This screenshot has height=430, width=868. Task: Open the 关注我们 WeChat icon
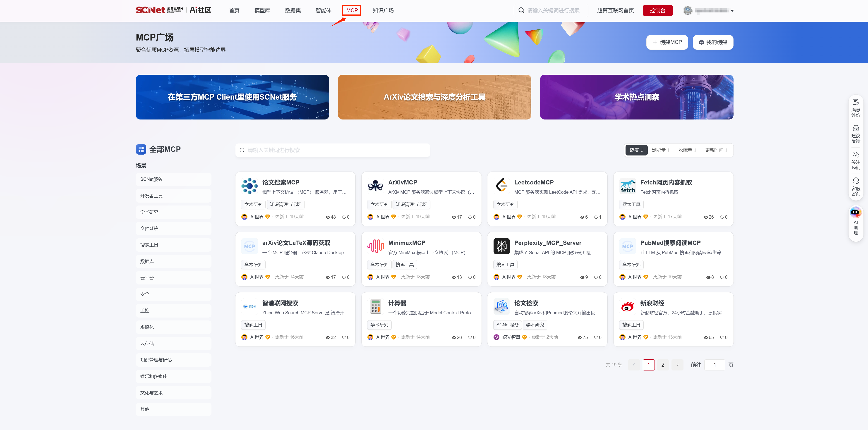856,155
